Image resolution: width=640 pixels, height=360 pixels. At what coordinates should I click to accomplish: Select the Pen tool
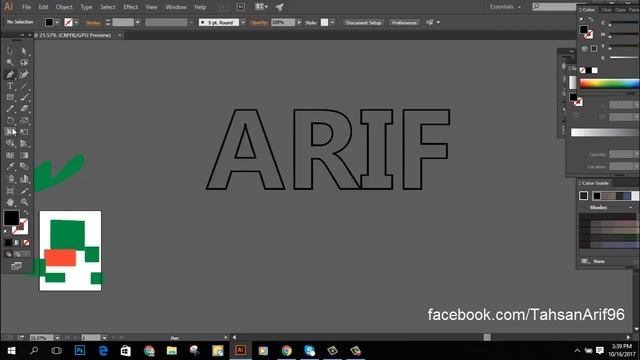click(x=10, y=74)
